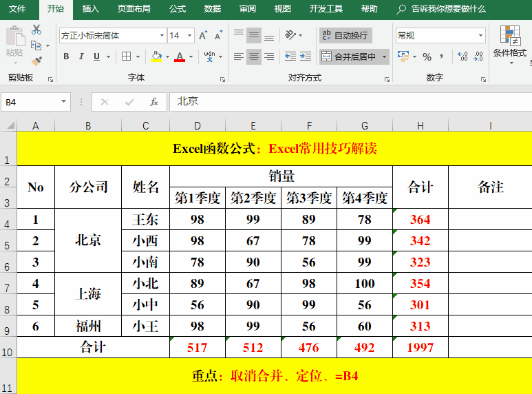Click the borders icon in font group

click(127, 56)
